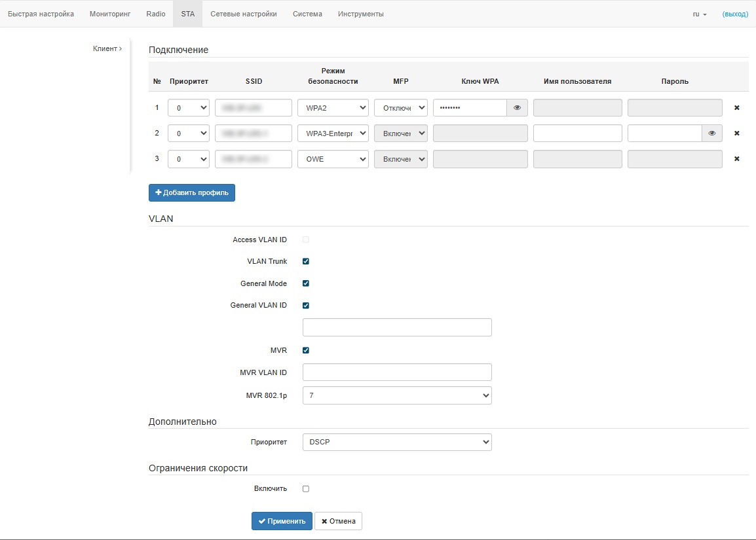The image size is (756, 540).
Task: Open WPA3-Enterprise security mode dropdown
Action: coord(333,134)
